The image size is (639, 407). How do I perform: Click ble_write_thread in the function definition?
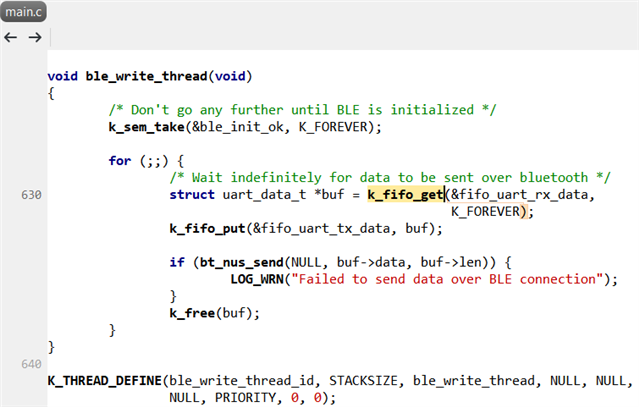pyautogui.click(x=147, y=76)
